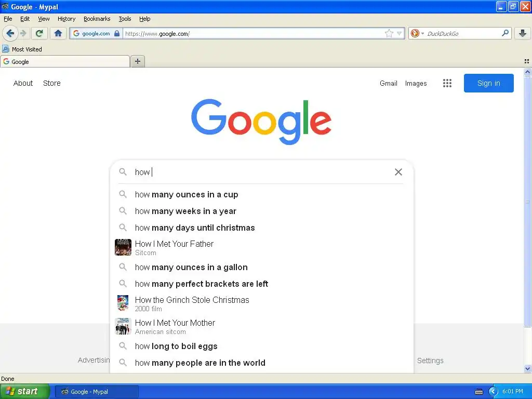The width and height of the screenshot is (532, 399).
Task: Open the Tools menu
Action: [x=125, y=19]
